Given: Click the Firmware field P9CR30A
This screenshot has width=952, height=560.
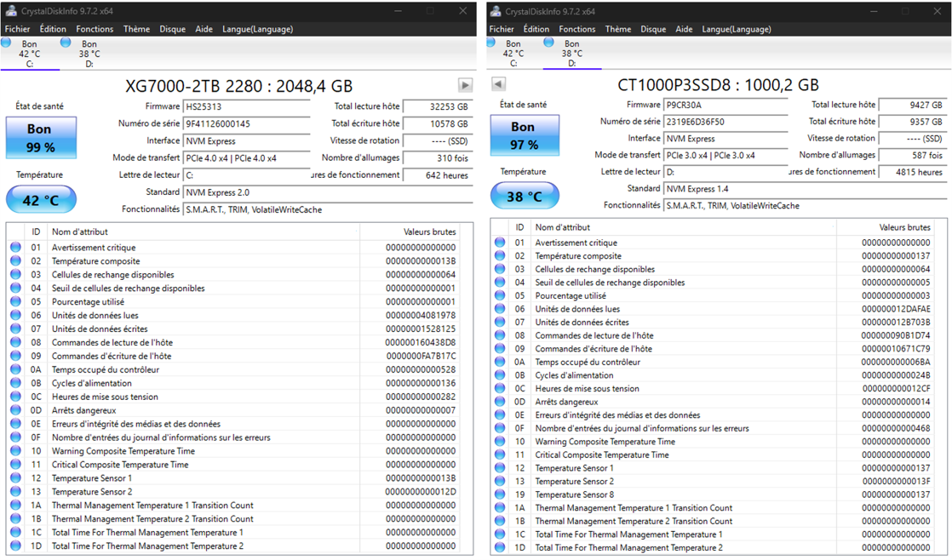Looking at the screenshot, I should point(725,105).
